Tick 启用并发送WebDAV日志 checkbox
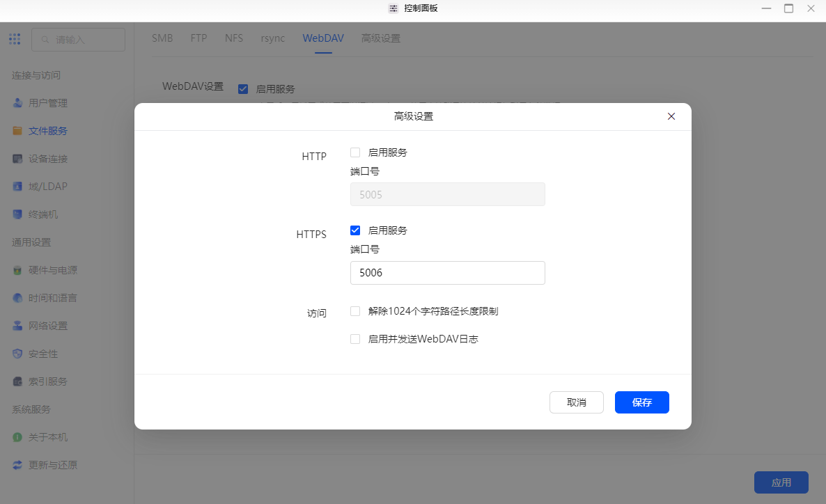This screenshot has height=504, width=826. point(355,339)
